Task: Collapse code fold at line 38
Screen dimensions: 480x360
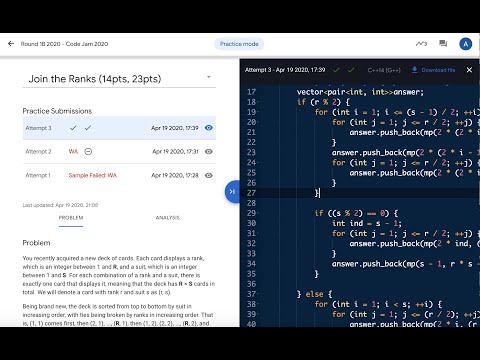Action: pos(258,304)
